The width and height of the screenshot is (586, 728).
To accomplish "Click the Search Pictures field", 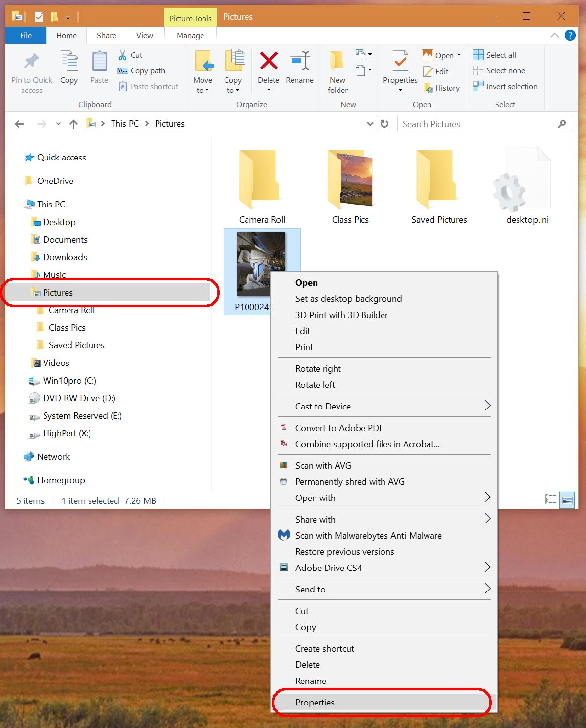I will click(x=484, y=124).
